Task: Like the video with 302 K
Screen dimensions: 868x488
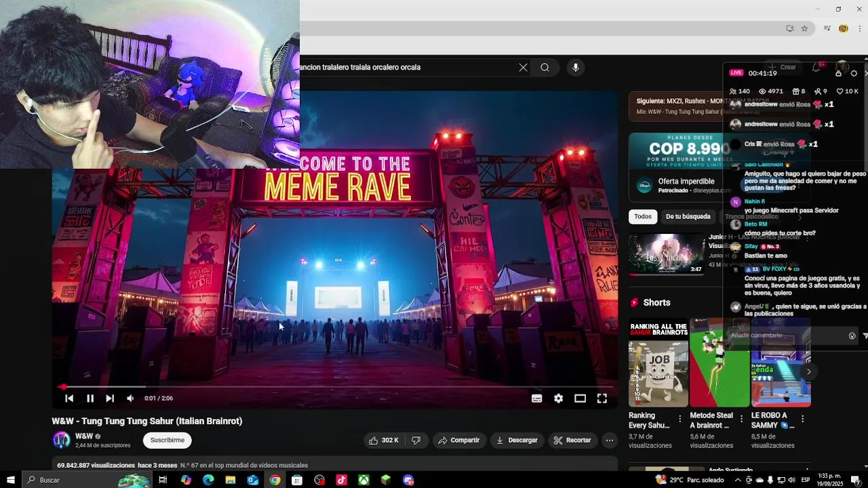Action: (384, 441)
